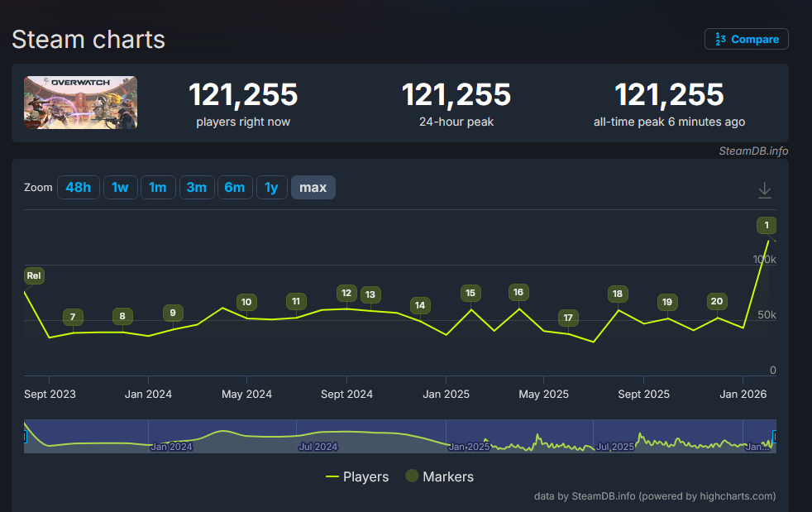Viewport: 812px width, 512px height.
Task: Click the Steam charts heading
Action: point(88,40)
